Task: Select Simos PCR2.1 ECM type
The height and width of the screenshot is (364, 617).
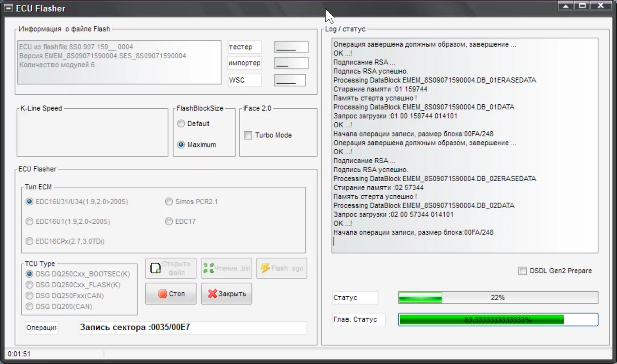Action: [169, 201]
